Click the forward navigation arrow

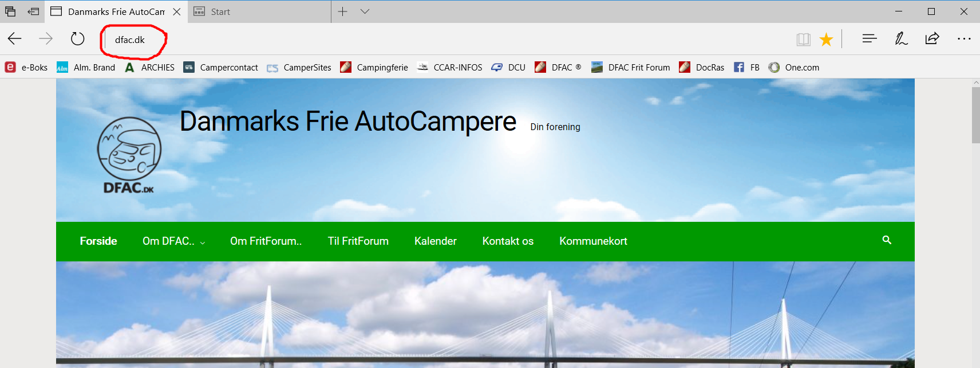(x=46, y=39)
